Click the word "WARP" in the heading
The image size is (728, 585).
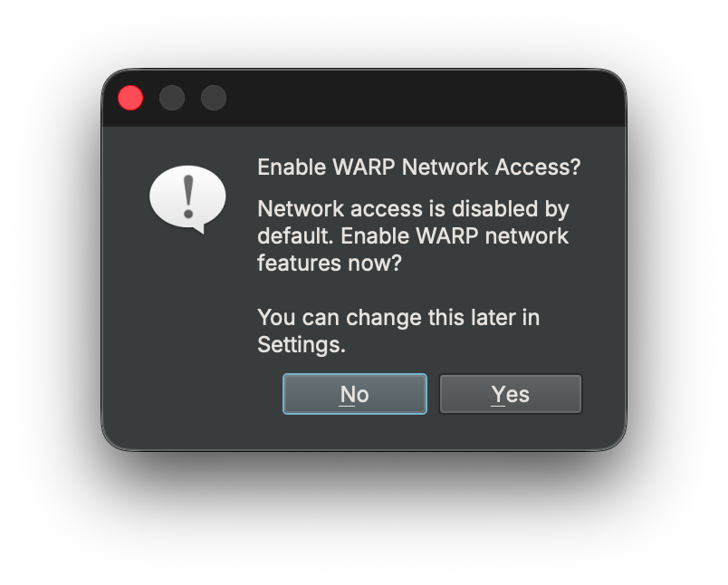364,168
